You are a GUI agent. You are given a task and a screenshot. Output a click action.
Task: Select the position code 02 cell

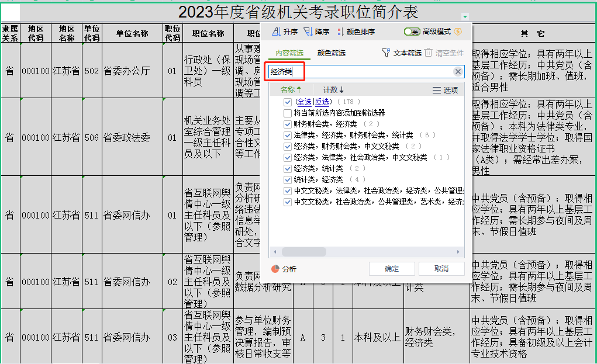click(x=172, y=282)
